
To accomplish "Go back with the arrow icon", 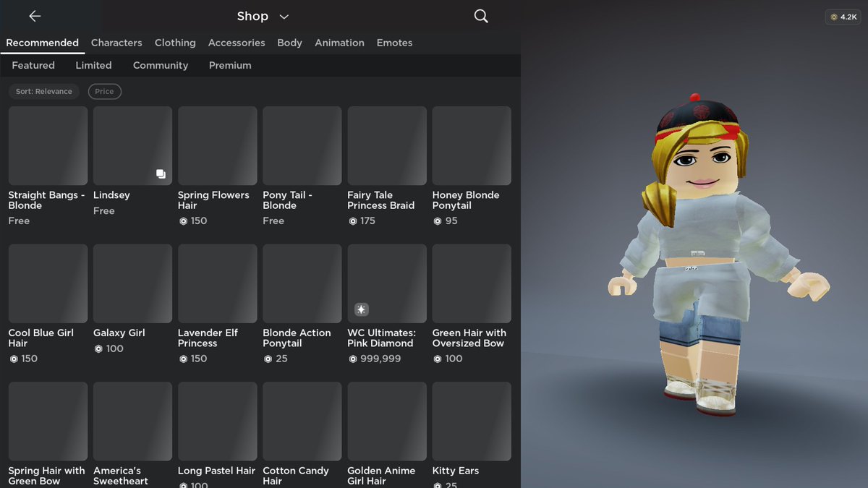I will tap(35, 16).
